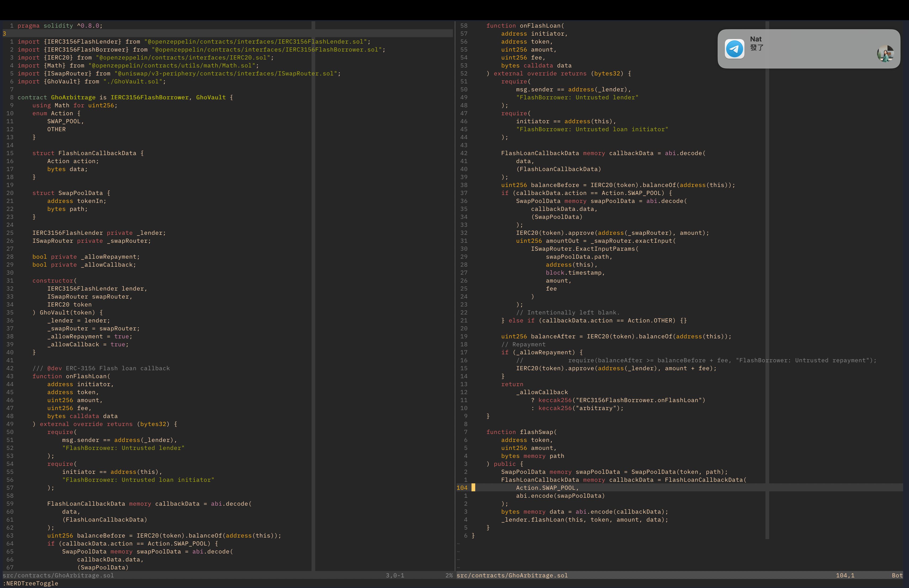Click the Math.sol import line
909x588 pixels.
(138, 66)
